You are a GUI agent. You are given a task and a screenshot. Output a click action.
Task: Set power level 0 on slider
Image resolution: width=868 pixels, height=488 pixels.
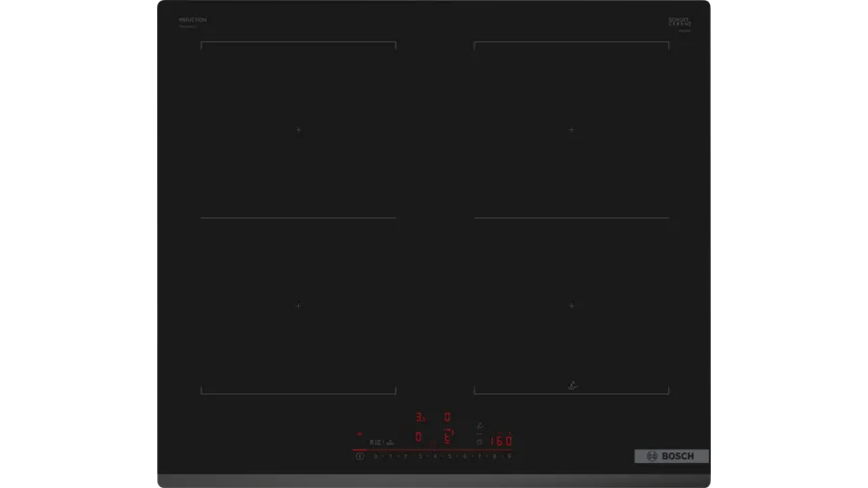pyautogui.click(x=375, y=456)
